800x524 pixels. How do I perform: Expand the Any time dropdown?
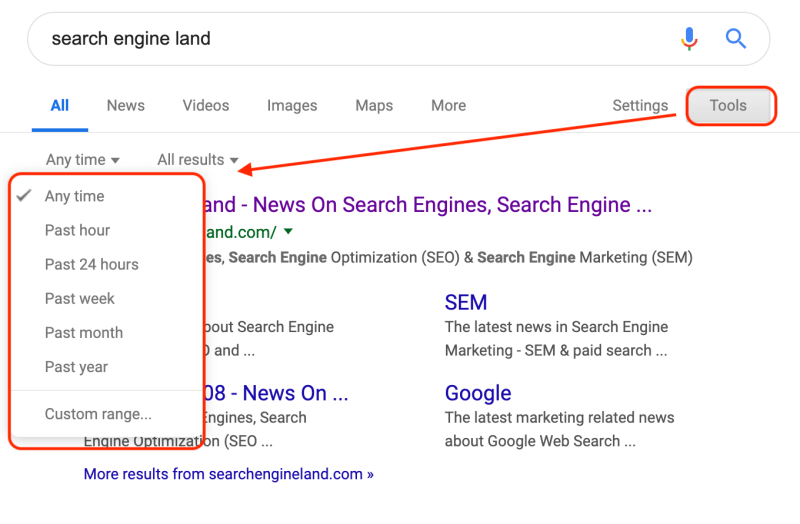tap(83, 160)
